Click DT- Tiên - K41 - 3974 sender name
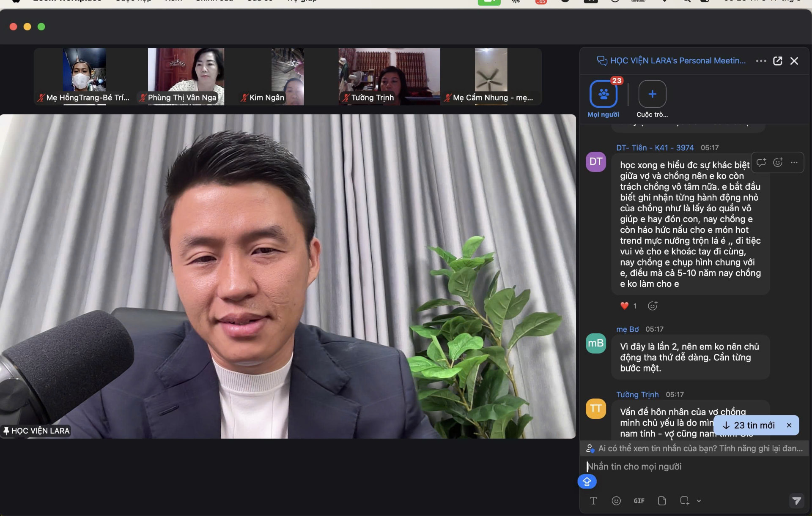Image resolution: width=812 pixels, height=516 pixels. 655,147
